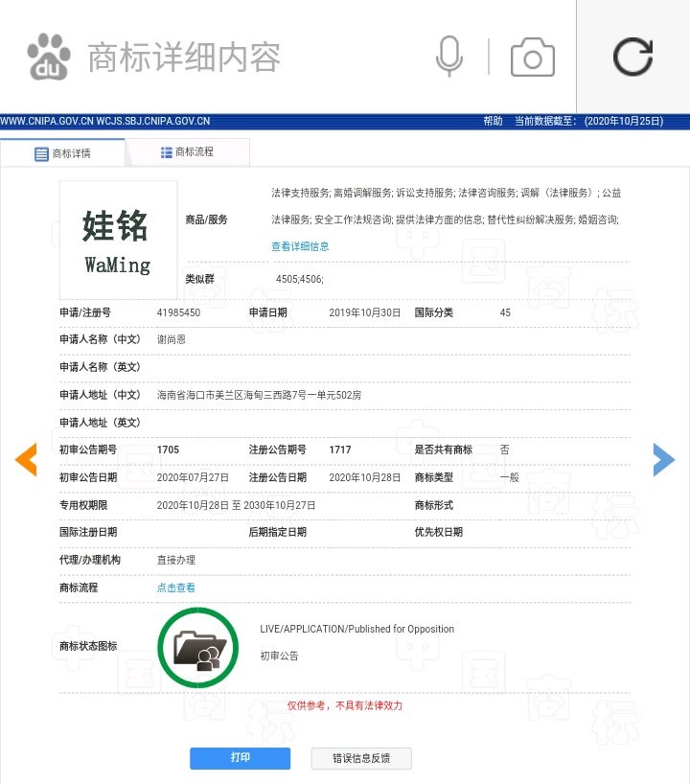Go to next record with blue arrow

click(664, 459)
